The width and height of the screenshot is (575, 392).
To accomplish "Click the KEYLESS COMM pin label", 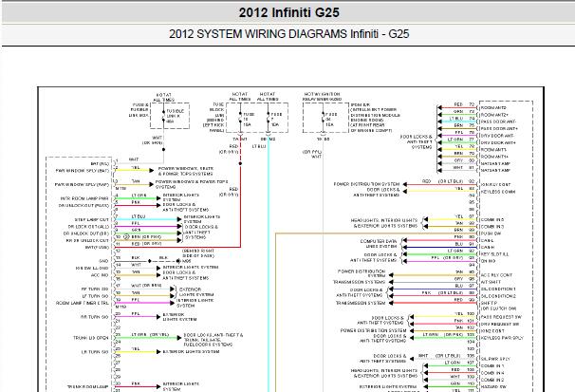I will tap(498, 192).
